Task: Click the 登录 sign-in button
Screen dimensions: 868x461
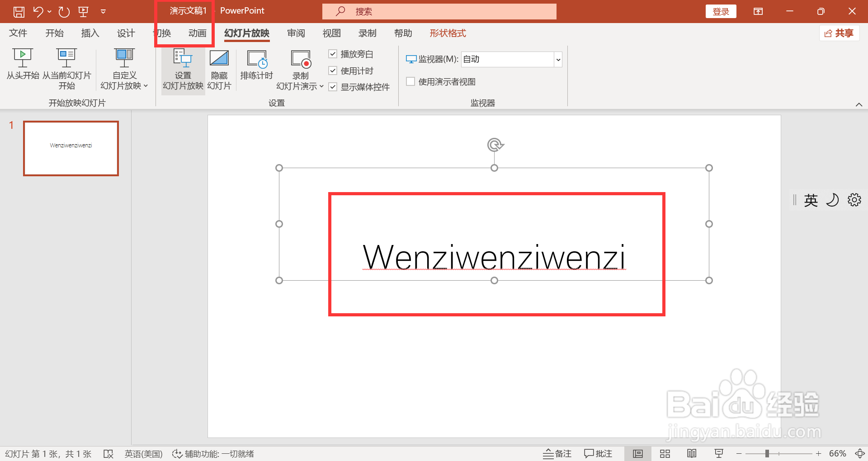Action: tap(721, 12)
